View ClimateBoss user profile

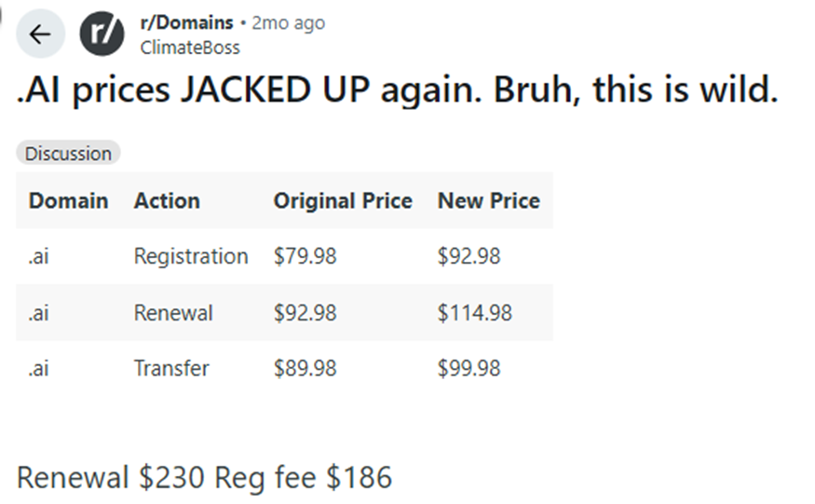coord(189,48)
